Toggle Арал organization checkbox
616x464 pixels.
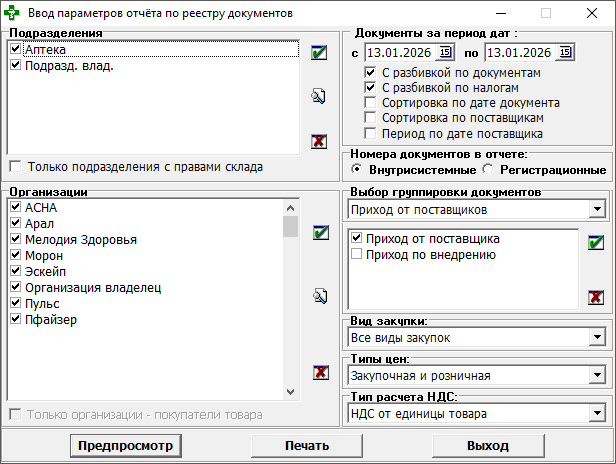pyautogui.click(x=15, y=223)
